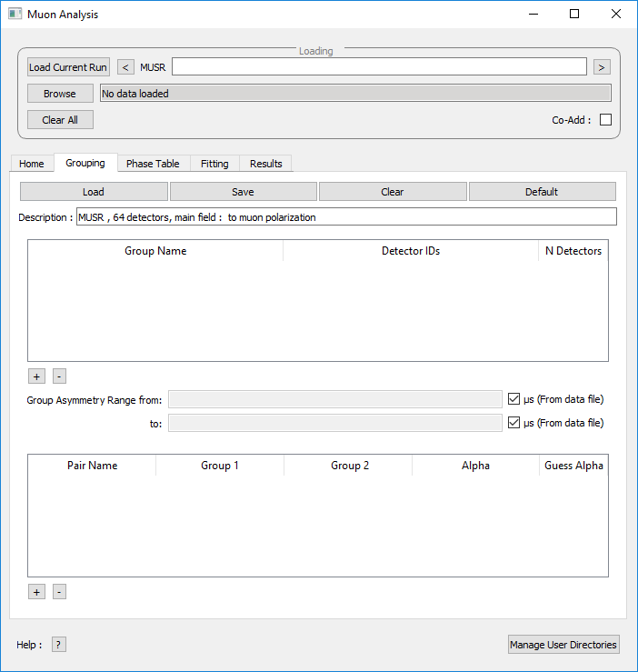Click the previous run '<' arrow button
Viewport: 638px width, 672px height.
125,67
